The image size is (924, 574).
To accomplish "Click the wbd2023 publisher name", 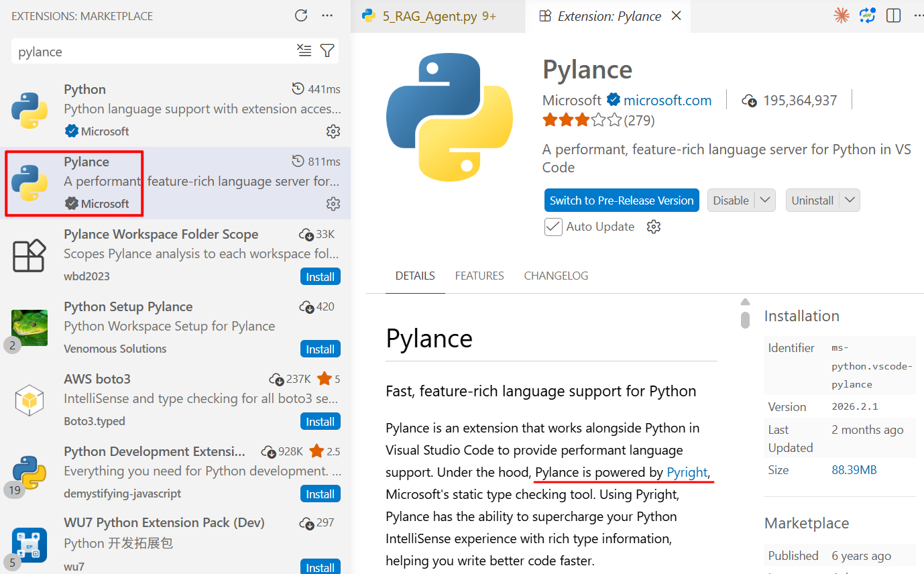I will (86, 276).
